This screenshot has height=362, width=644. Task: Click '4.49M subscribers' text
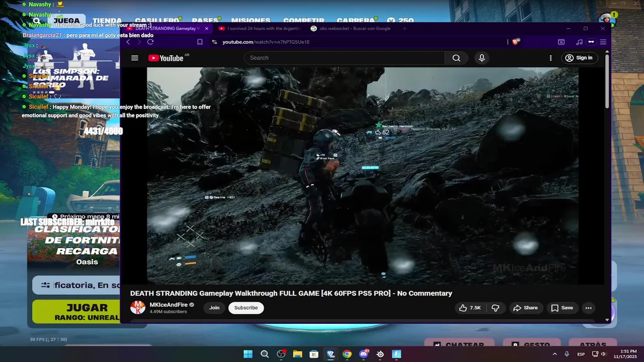tap(168, 312)
